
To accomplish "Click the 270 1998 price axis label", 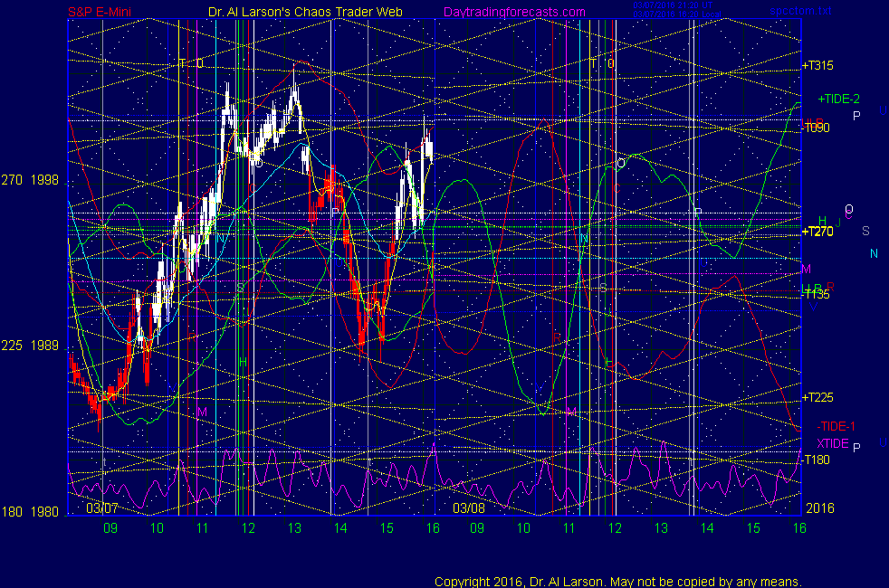I will (x=30, y=180).
